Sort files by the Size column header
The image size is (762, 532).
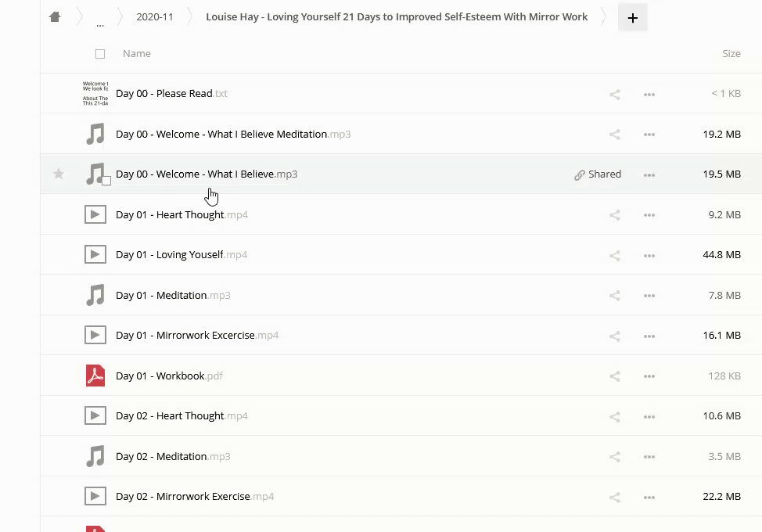pos(731,54)
